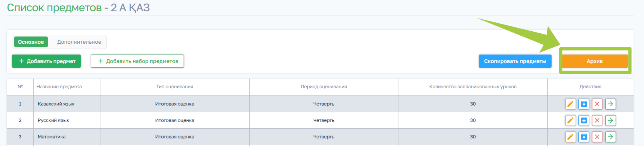Open the green arrow action for Математика

[610, 137]
